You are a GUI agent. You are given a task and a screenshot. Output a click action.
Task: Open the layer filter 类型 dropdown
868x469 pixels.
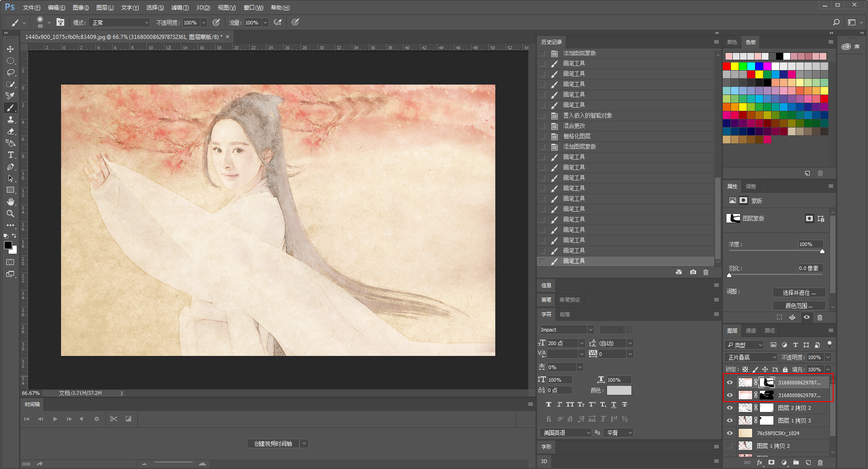[x=744, y=345]
